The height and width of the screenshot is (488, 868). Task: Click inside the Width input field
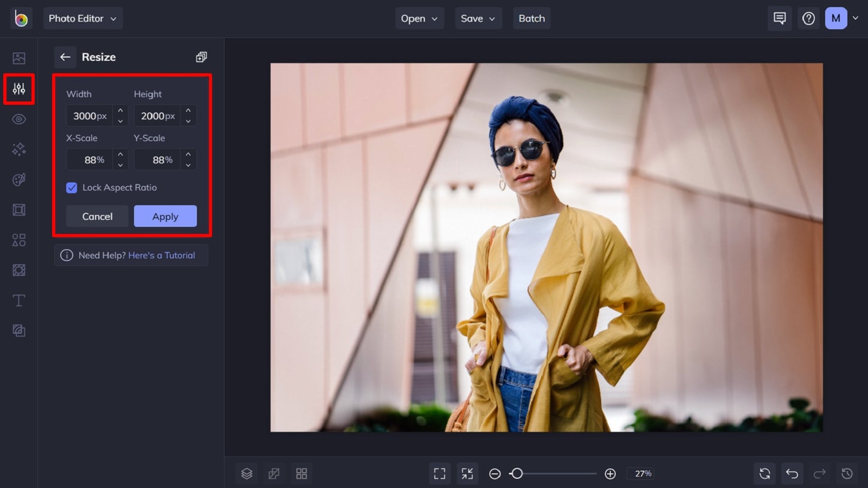click(90, 116)
